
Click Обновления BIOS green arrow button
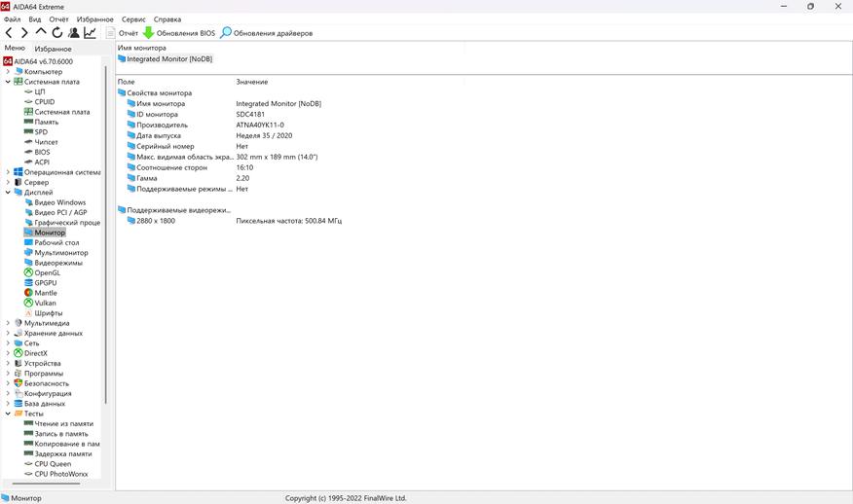pyautogui.click(x=179, y=33)
